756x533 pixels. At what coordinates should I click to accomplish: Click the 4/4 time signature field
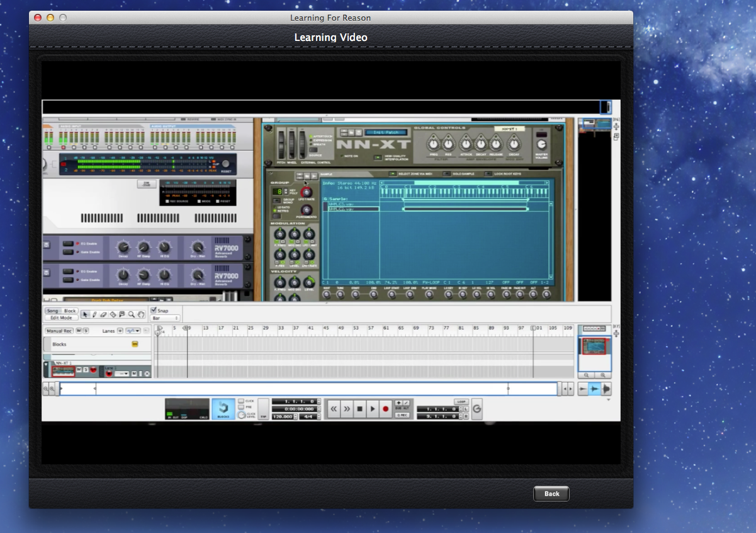(309, 416)
